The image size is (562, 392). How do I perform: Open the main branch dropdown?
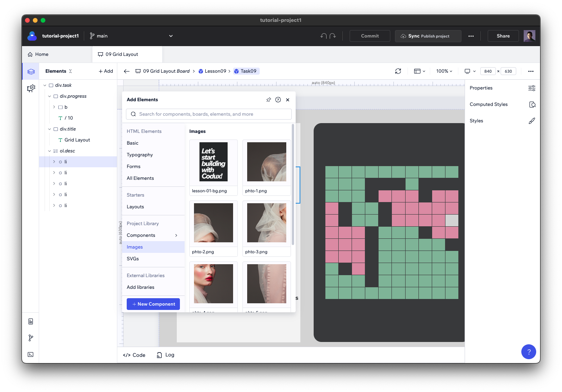pyautogui.click(x=132, y=36)
